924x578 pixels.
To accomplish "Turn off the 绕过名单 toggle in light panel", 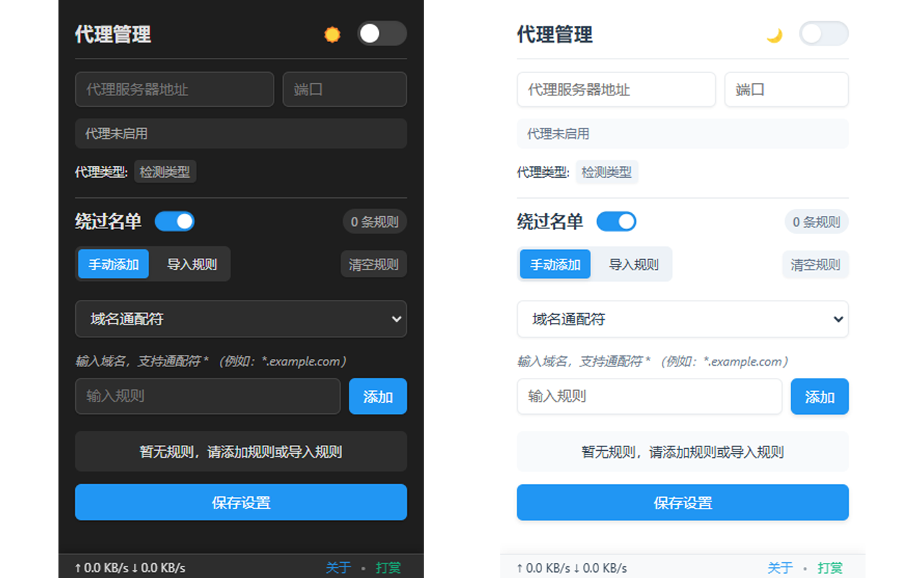I will point(616,221).
